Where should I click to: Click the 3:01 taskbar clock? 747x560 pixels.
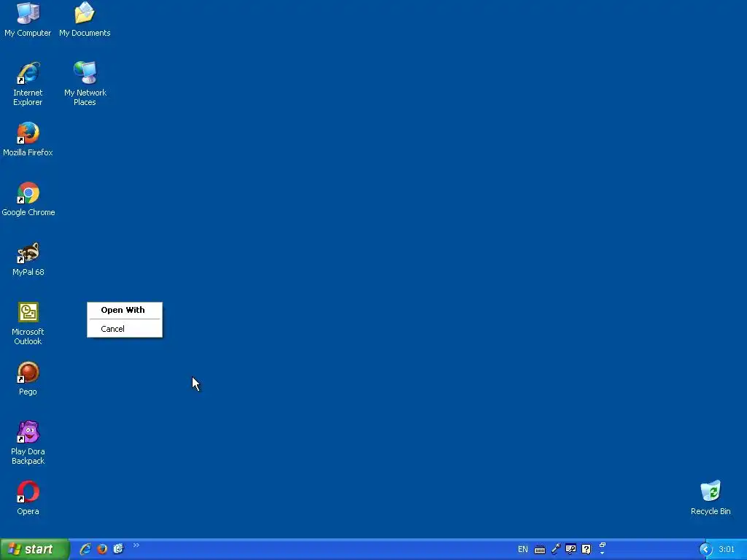pyautogui.click(x=727, y=550)
